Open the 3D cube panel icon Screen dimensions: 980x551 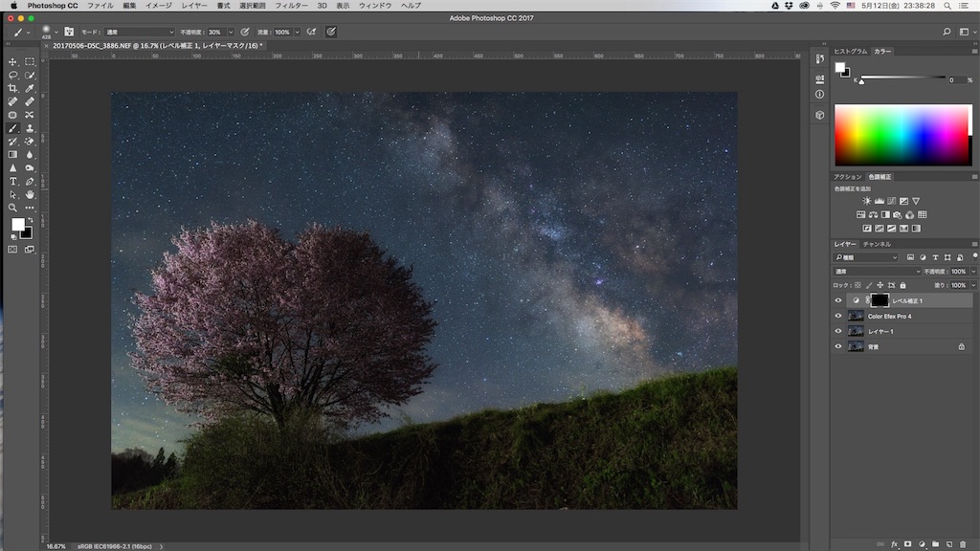pos(819,115)
